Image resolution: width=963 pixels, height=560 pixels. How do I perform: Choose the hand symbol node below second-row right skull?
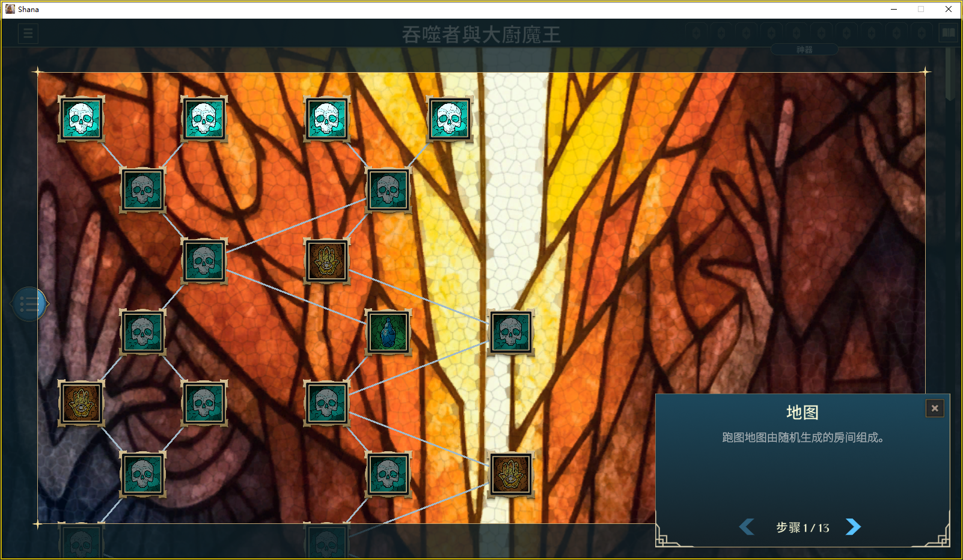pos(327,261)
